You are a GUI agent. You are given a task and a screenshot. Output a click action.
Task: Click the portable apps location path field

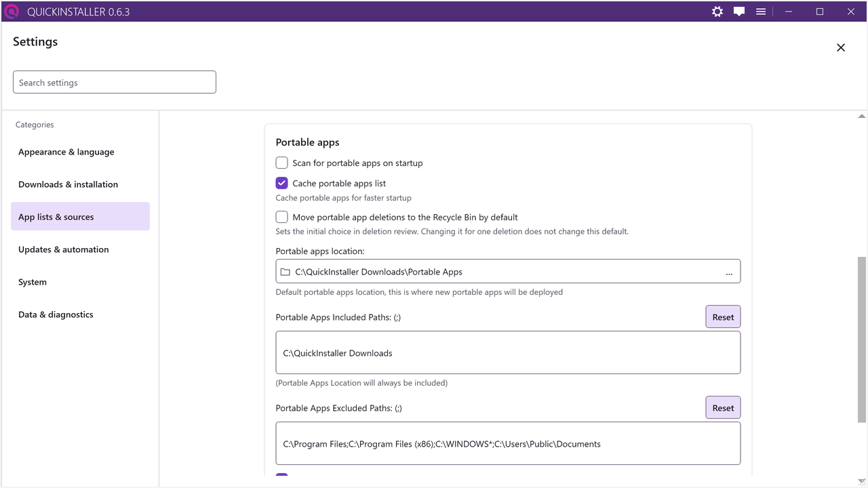(508, 271)
